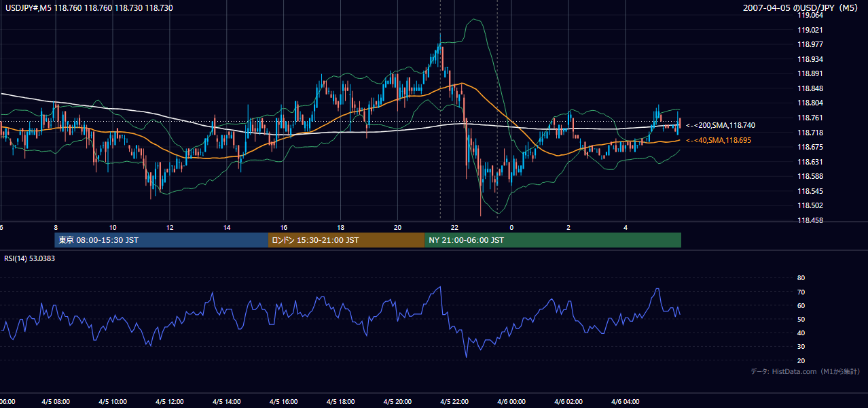This screenshot has width=868, height=408.
Task: Click RSI scale level 40
Action: pyautogui.click(x=801, y=333)
